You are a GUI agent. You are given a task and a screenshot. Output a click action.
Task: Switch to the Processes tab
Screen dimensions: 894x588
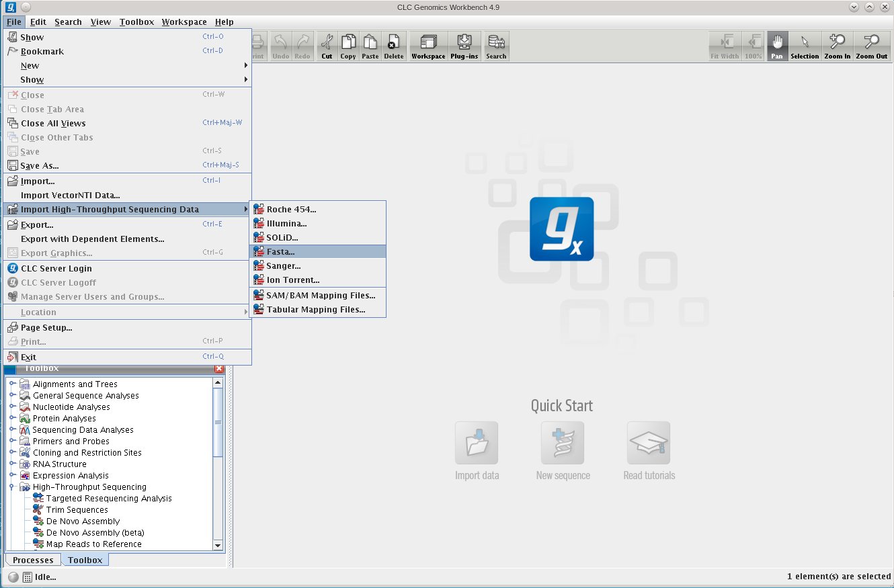[x=33, y=560]
